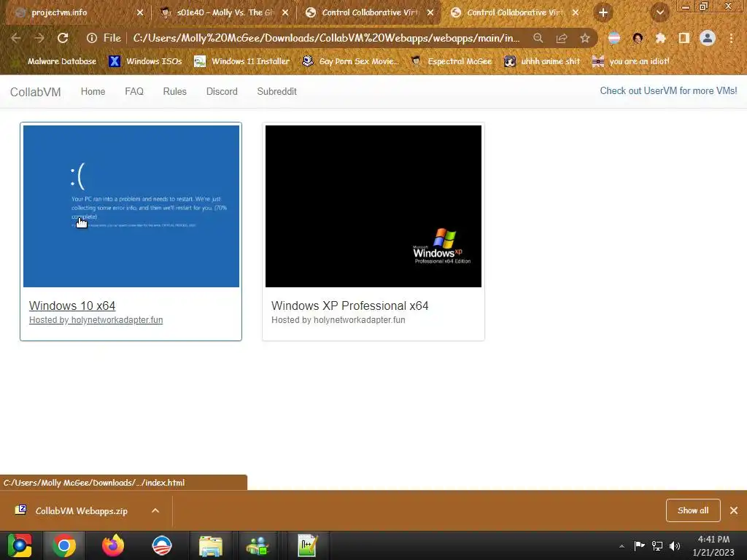Click the Messenger people taskbar icon

[258, 545]
